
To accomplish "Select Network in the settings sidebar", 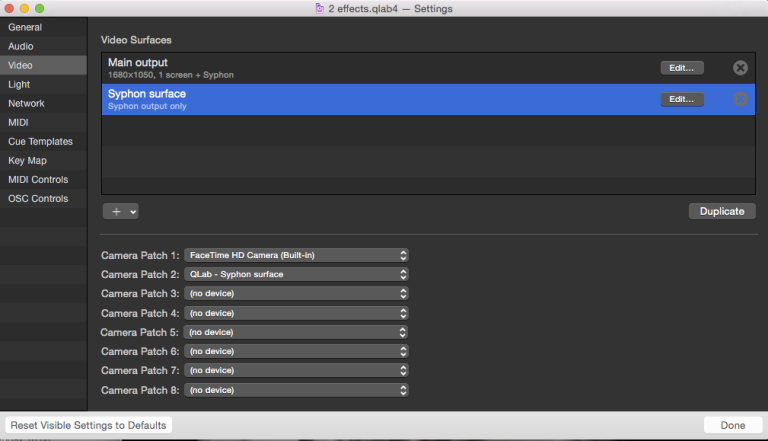I will [x=26, y=103].
